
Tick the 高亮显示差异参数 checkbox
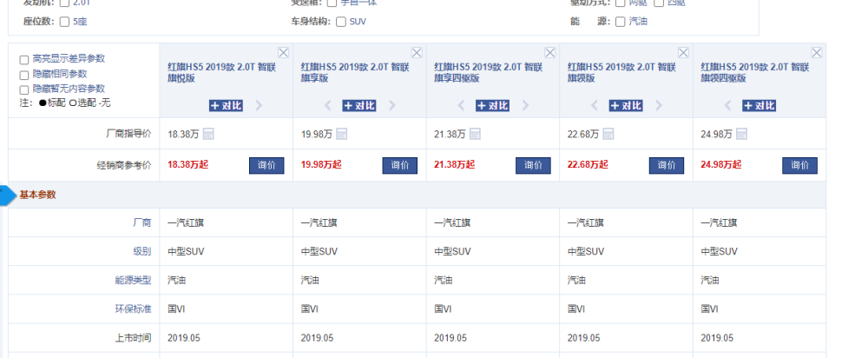tap(23, 59)
